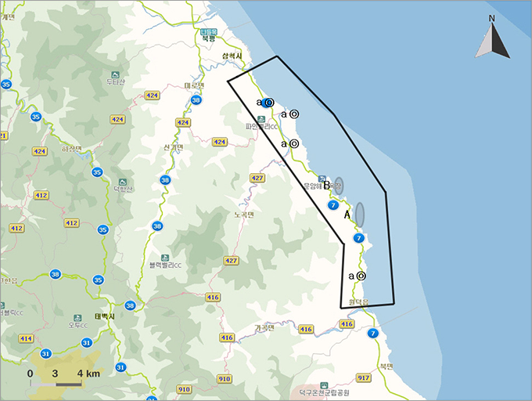
Task: Click the 태백시 city label
Action: click(104, 316)
